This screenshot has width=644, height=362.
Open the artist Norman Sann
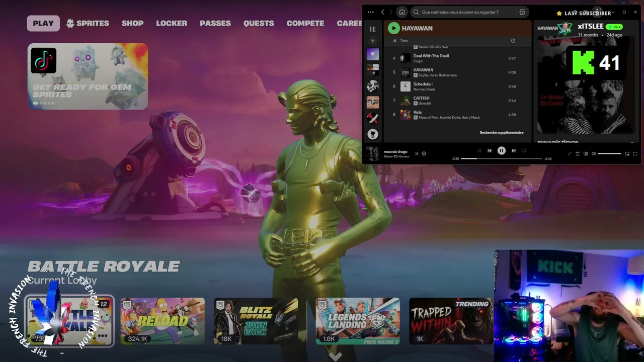tap(423, 89)
